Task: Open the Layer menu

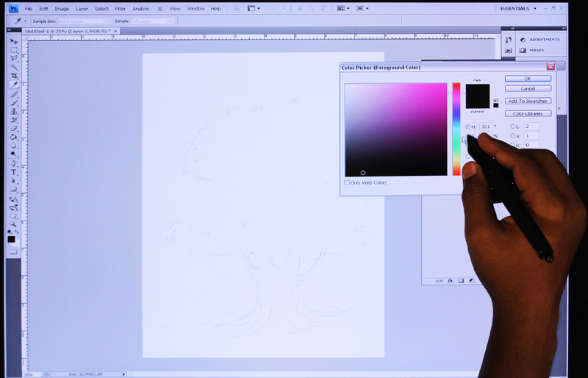Action: coord(82,9)
